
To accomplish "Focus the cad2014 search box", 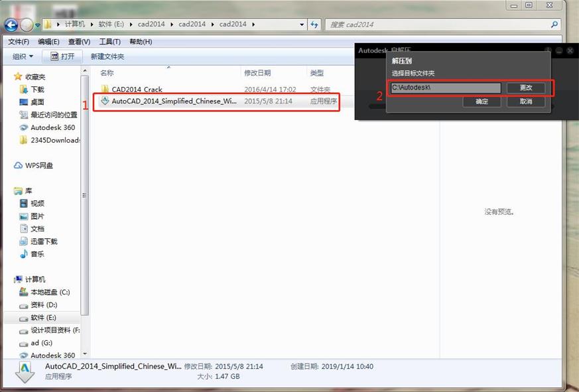I will (x=438, y=25).
